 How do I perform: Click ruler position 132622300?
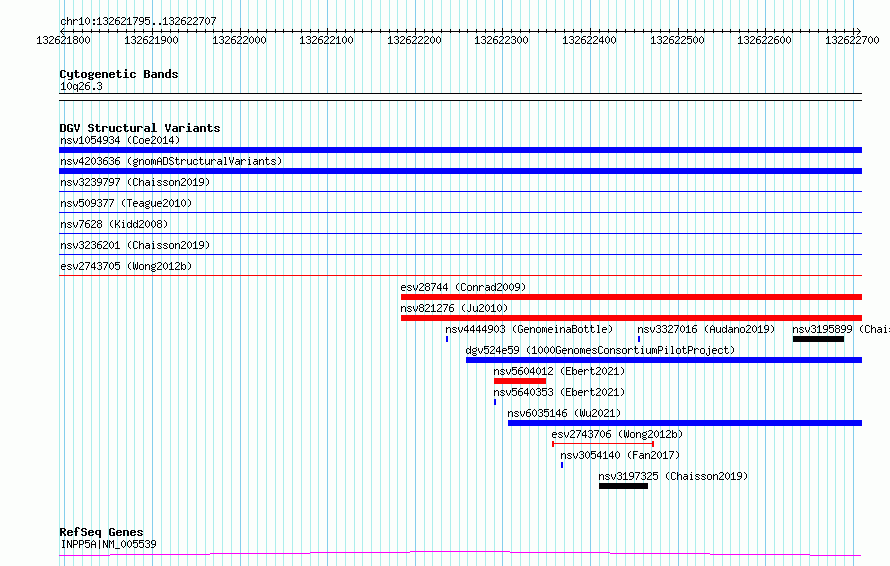coord(501,40)
